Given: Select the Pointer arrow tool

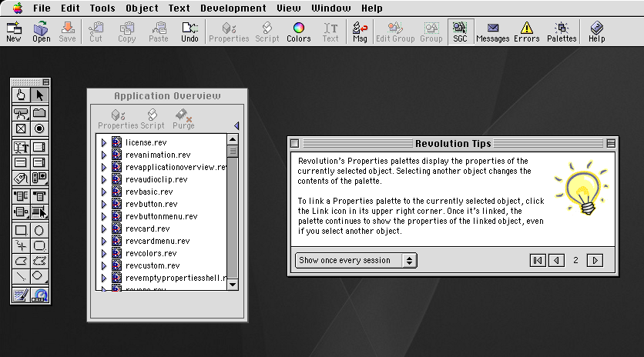Looking at the screenshot, I should [39, 95].
